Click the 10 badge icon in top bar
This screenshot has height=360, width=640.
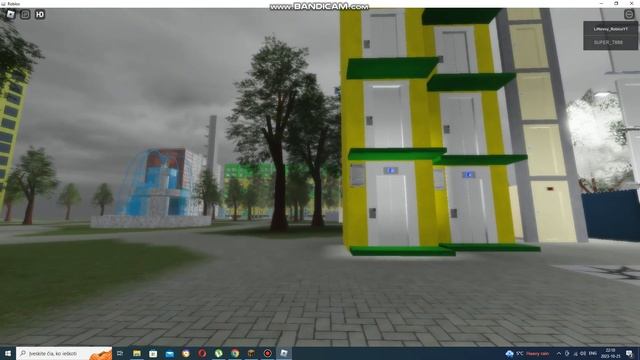click(40, 15)
